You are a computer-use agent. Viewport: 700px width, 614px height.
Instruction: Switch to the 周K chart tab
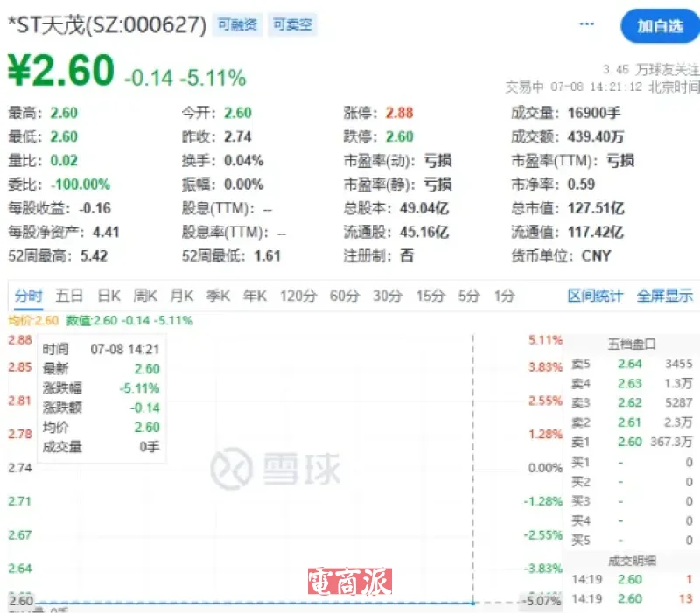click(x=145, y=296)
